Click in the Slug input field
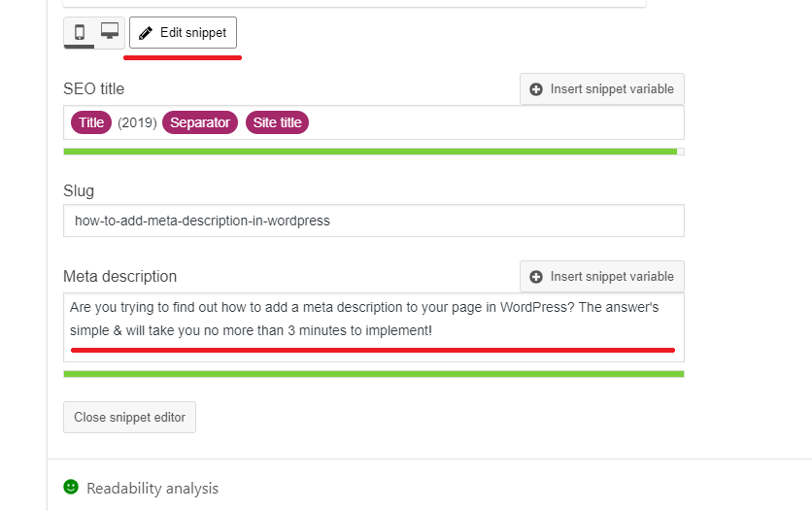 click(374, 221)
